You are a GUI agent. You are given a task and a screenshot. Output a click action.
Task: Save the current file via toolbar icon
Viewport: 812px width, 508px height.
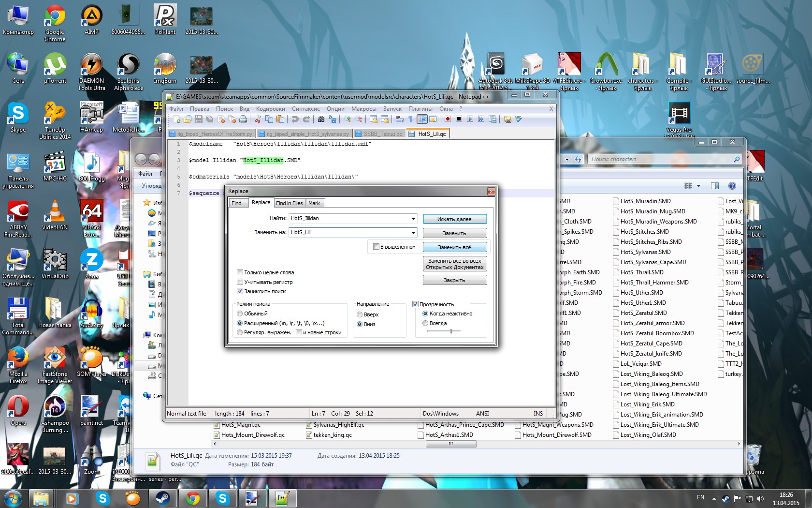pos(199,119)
